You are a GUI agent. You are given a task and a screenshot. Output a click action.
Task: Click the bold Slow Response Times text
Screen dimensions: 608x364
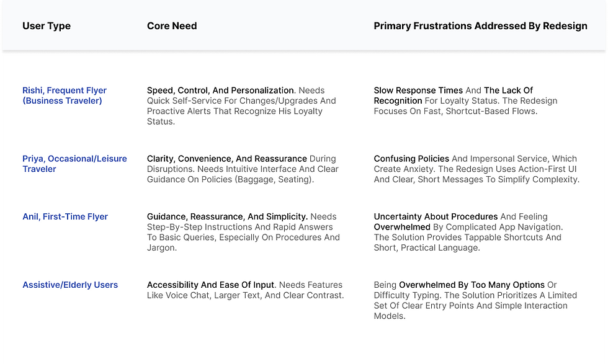click(418, 91)
